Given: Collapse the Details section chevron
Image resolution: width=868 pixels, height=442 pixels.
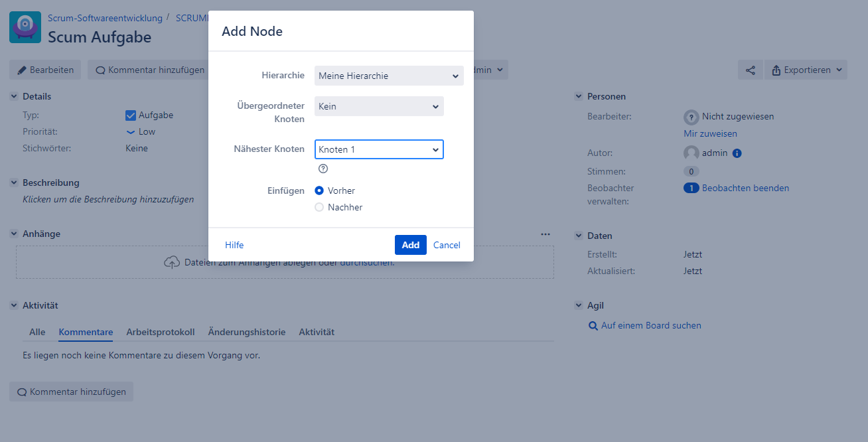Looking at the screenshot, I should click(14, 96).
